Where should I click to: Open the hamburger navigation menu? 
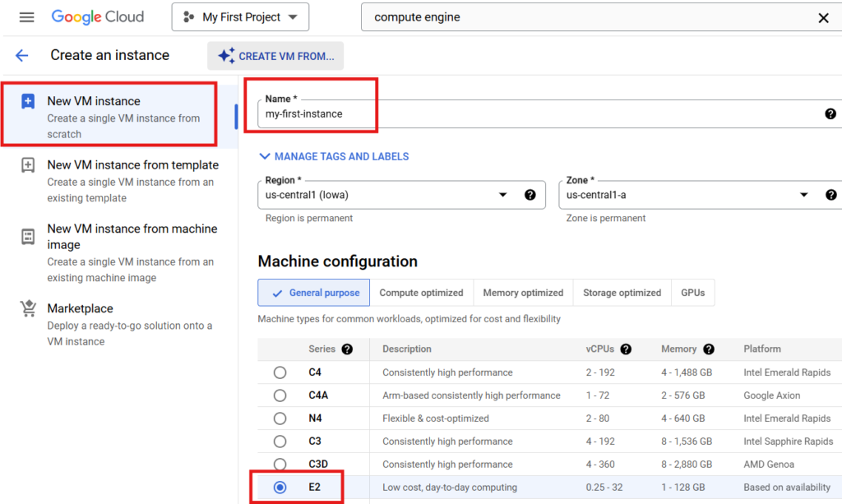click(26, 17)
